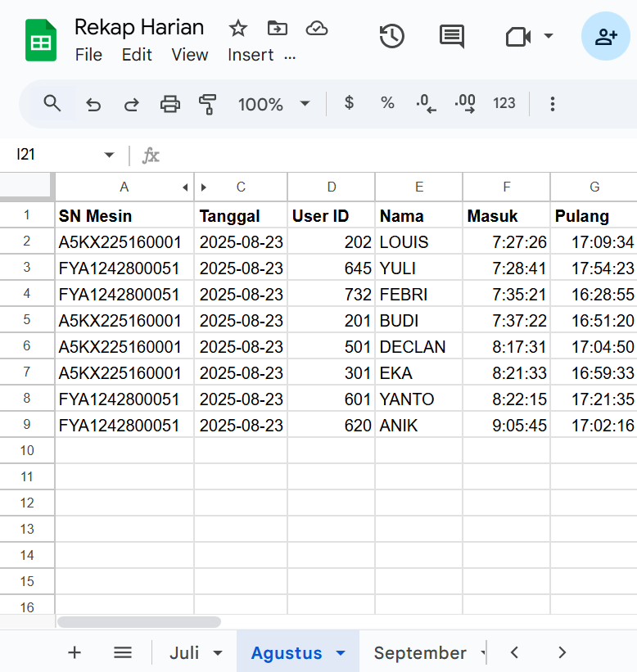Image resolution: width=637 pixels, height=672 pixels.
Task: Switch to the September sheet tab
Action: pos(419,653)
